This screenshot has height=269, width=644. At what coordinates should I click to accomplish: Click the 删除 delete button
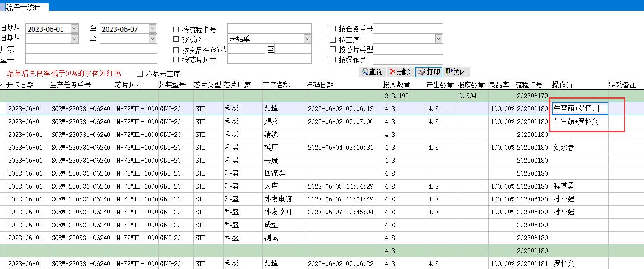coord(400,72)
